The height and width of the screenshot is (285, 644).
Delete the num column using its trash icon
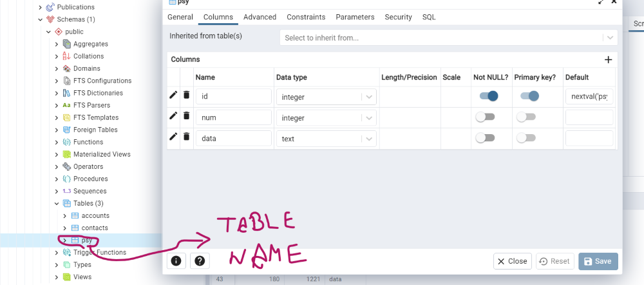(x=187, y=116)
